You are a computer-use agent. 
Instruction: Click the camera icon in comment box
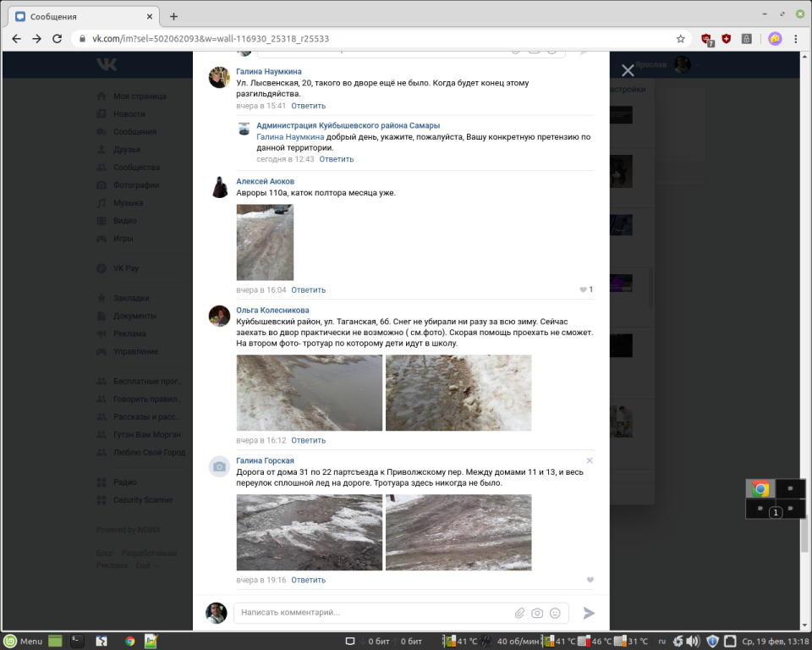pyautogui.click(x=537, y=613)
